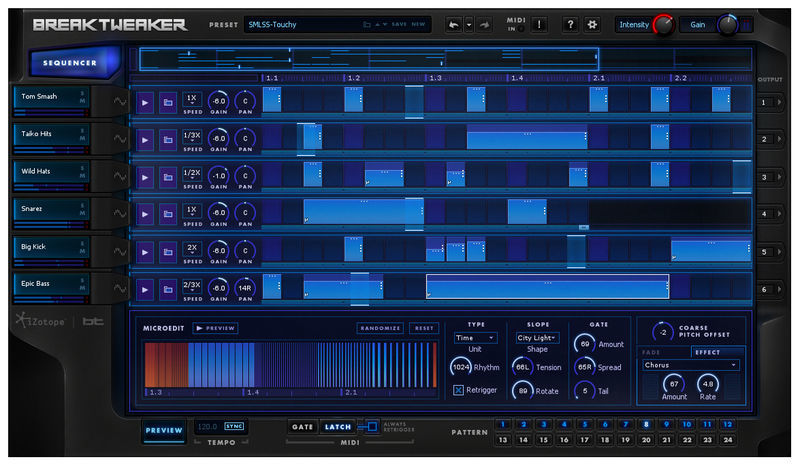Open sample browser folder for Taiko Hits
The height and width of the screenshot is (466, 800).
pos(167,140)
